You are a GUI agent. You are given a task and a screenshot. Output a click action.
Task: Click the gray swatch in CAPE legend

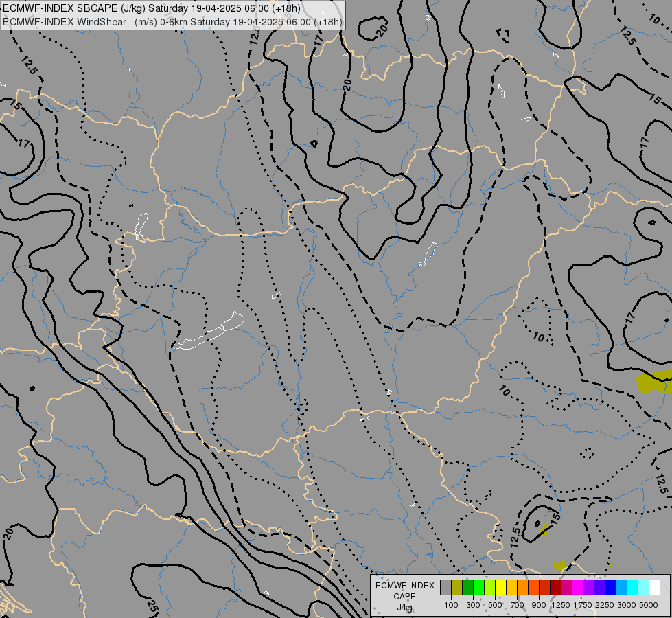(x=445, y=587)
